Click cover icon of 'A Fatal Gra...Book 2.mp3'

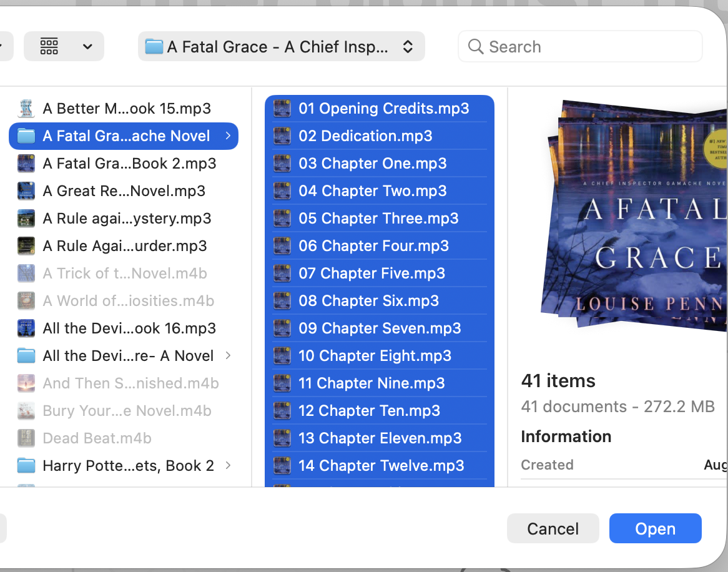click(26, 164)
